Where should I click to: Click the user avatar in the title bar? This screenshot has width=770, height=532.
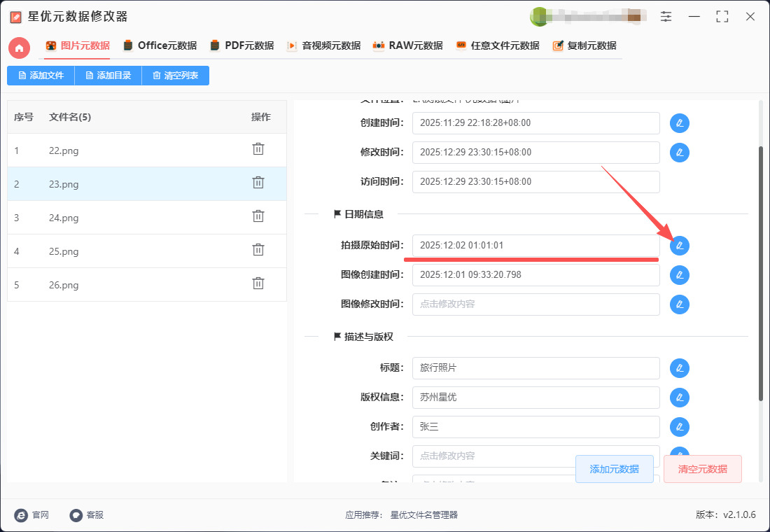pyautogui.click(x=539, y=17)
